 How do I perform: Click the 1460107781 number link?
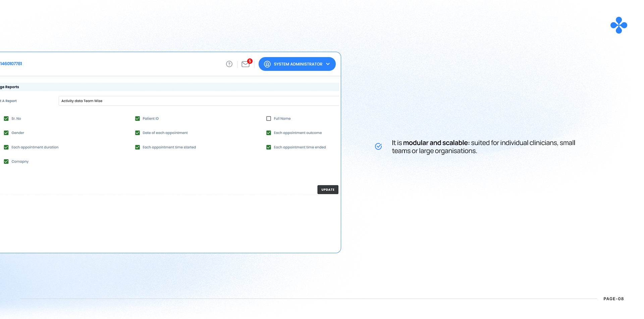click(x=11, y=64)
